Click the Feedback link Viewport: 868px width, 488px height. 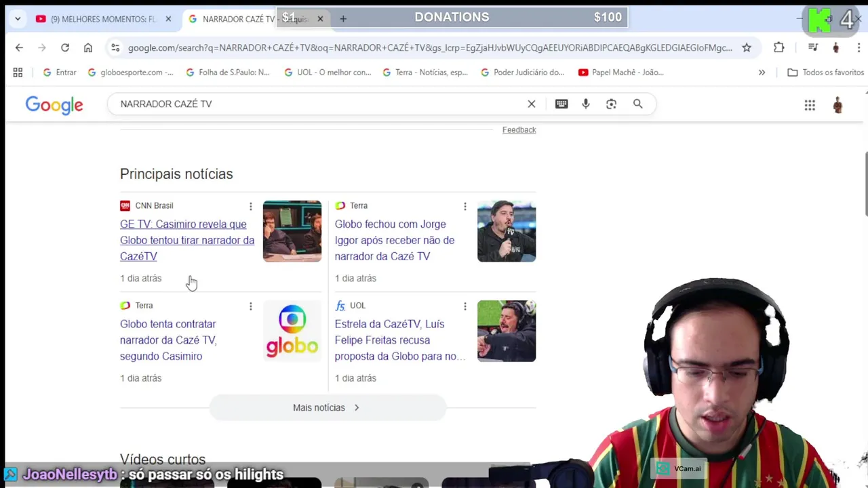pyautogui.click(x=519, y=130)
